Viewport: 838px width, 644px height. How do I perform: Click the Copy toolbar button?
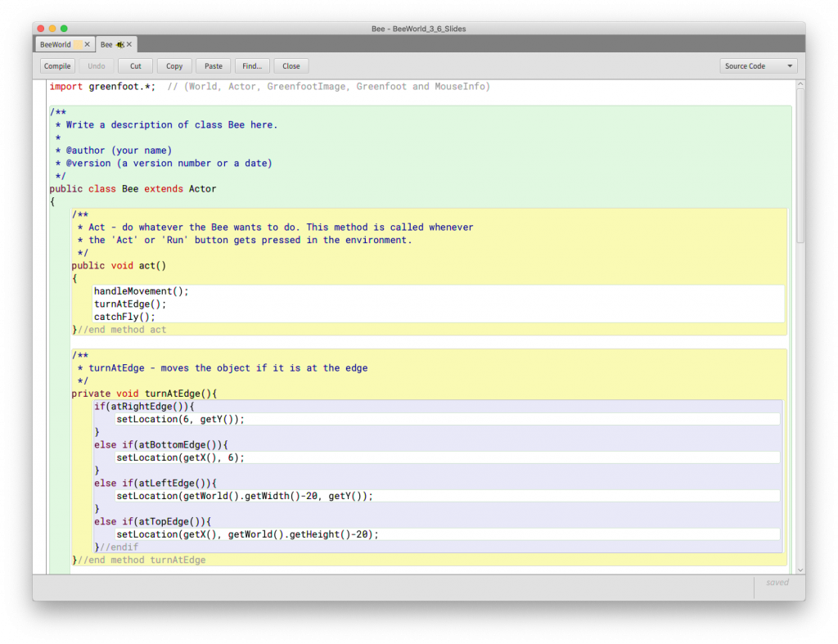tap(174, 66)
